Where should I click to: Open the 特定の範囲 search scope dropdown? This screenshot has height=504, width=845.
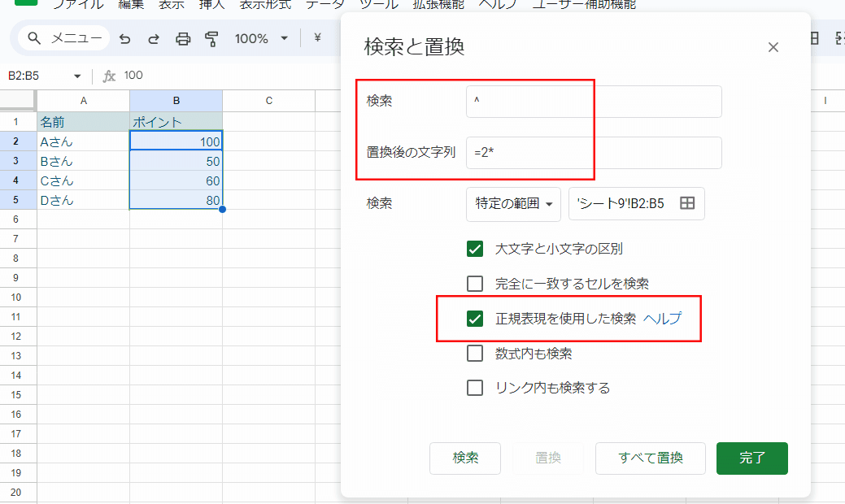(x=513, y=203)
